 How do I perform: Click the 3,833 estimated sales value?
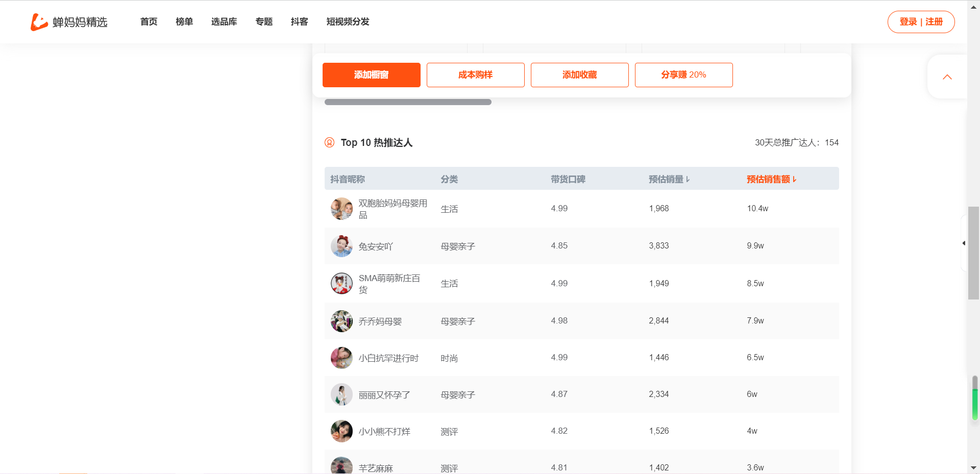(659, 245)
